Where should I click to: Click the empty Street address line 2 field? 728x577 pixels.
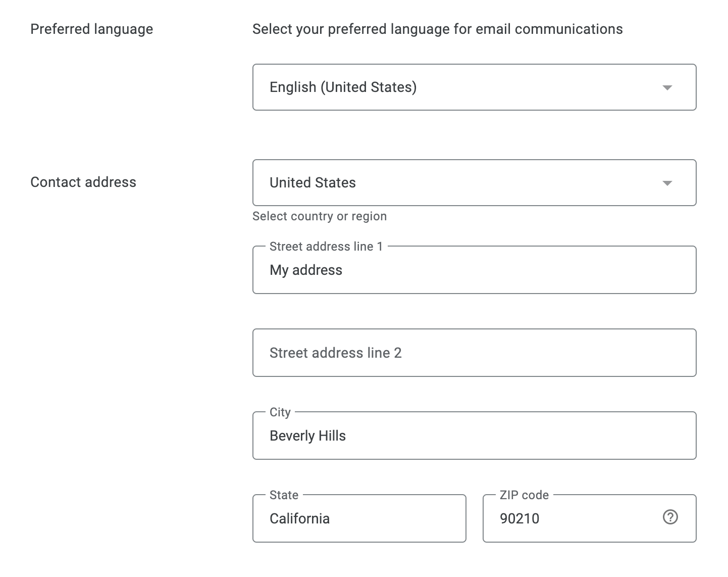click(x=474, y=353)
